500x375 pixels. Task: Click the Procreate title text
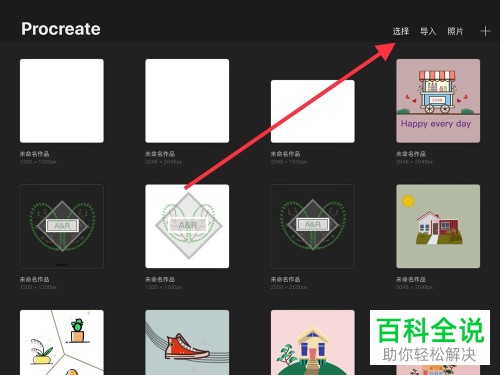coord(61,29)
